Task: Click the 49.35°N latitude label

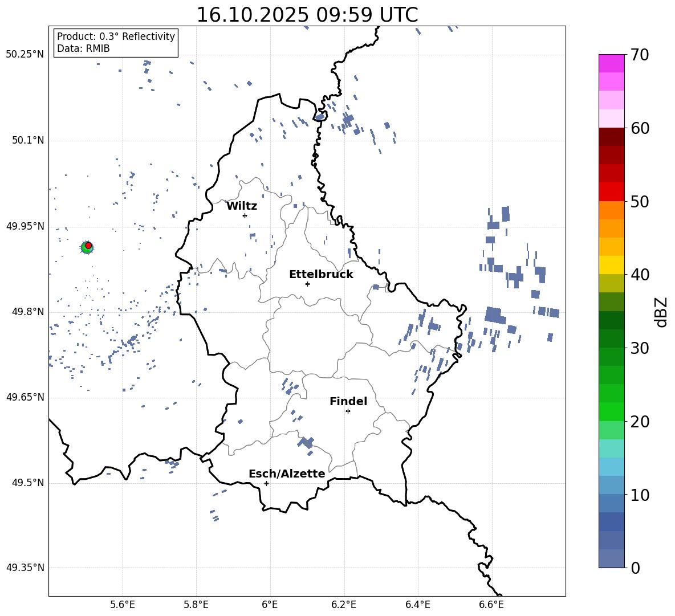Action: (x=25, y=568)
